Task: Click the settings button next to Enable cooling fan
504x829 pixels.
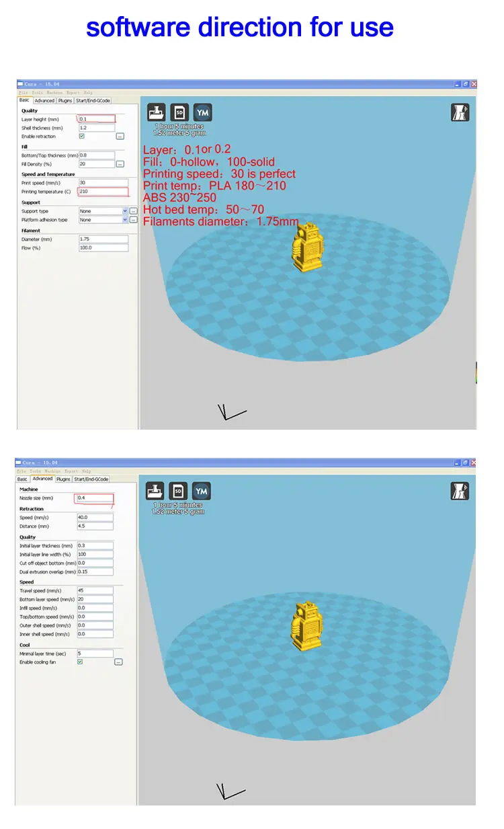Action: [118, 662]
